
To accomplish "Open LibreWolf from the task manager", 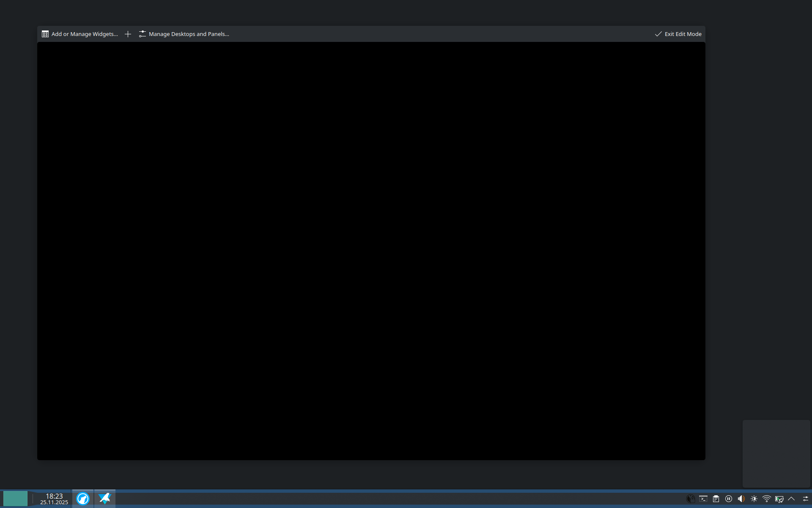I will click(x=83, y=499).
